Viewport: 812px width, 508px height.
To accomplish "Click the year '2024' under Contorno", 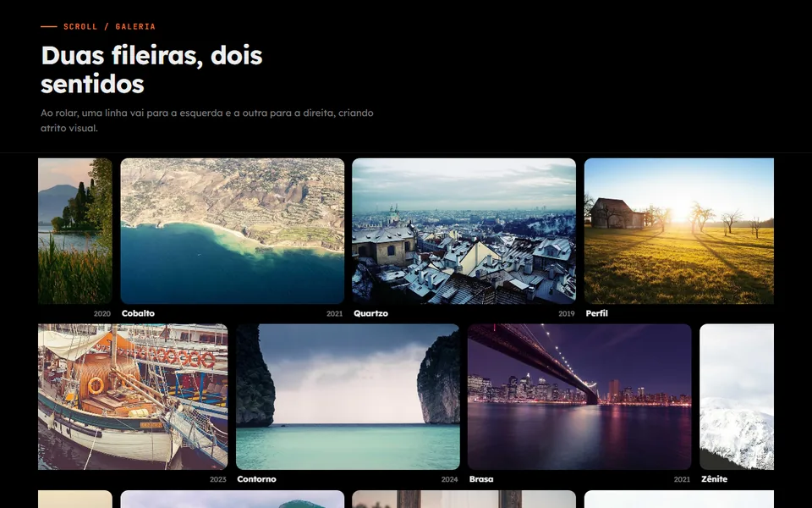I will click(x=449, y=479).
